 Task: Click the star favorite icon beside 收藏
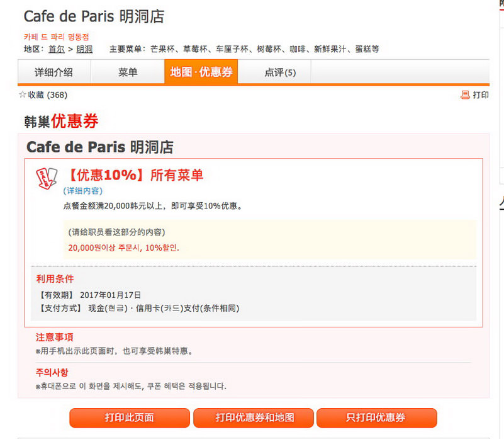click(22, 94)
